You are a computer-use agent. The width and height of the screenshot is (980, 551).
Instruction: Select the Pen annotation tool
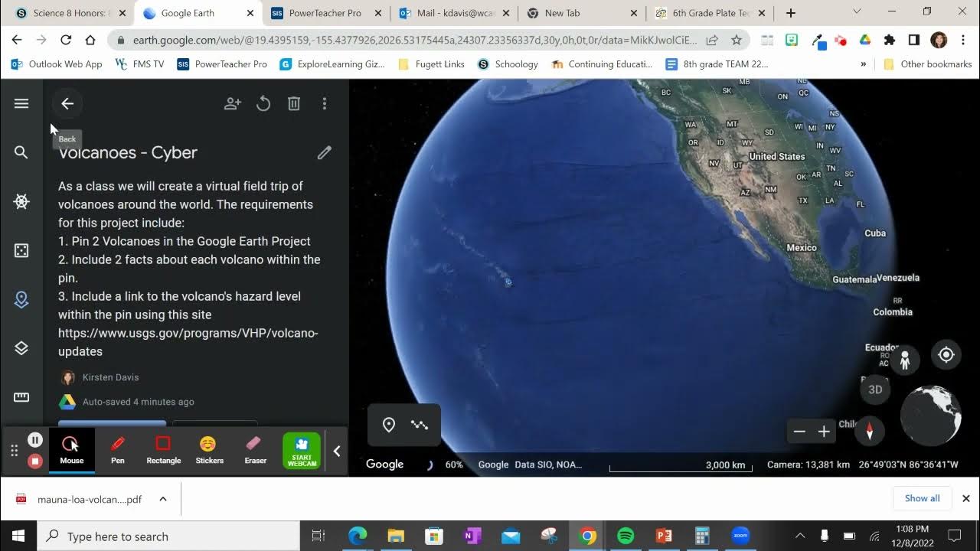tap(118, 450)
